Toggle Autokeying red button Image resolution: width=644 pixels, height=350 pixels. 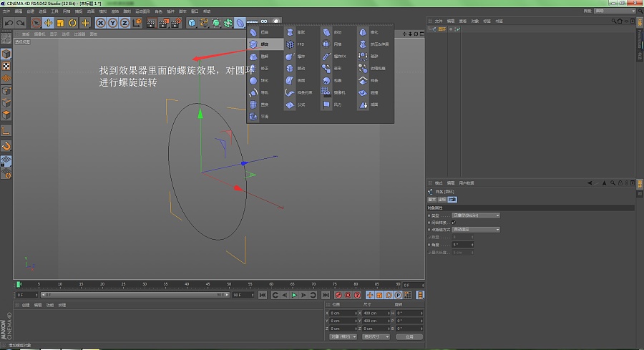point(348,296)
